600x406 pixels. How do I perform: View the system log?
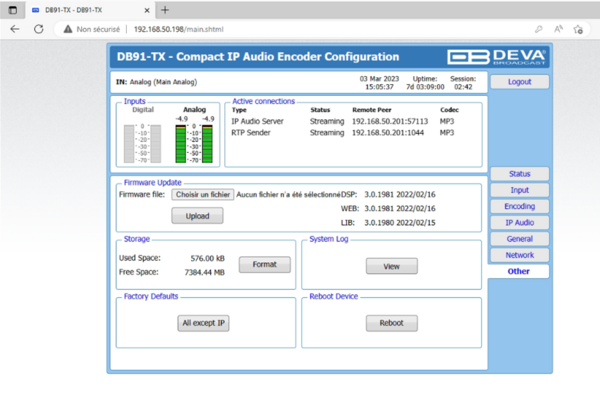pos(391,266)
